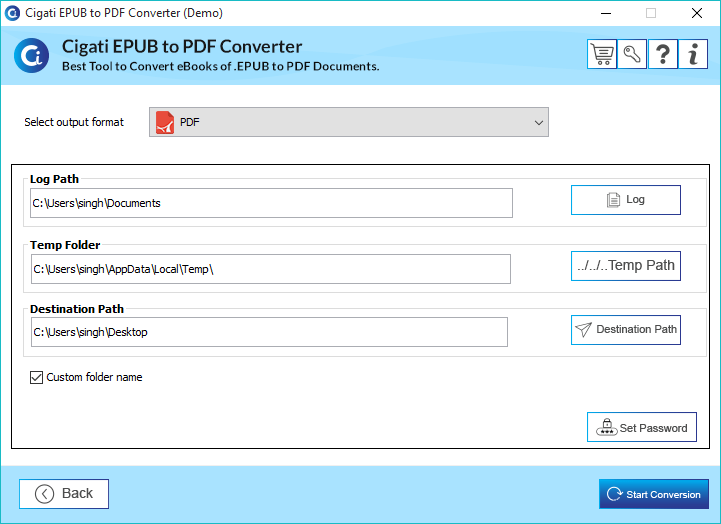Close the Cigati converter window

[x=697, y=13]
